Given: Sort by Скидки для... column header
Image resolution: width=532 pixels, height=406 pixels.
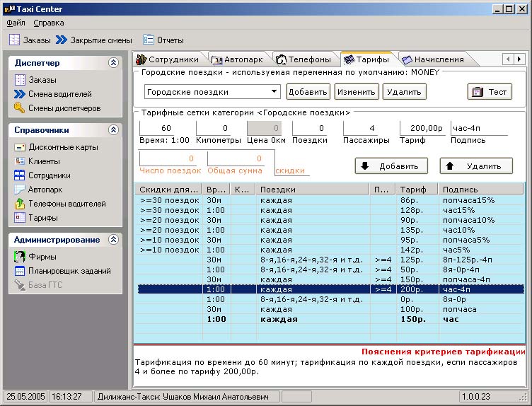Looking at the screenshot, I should click(168, 190).
